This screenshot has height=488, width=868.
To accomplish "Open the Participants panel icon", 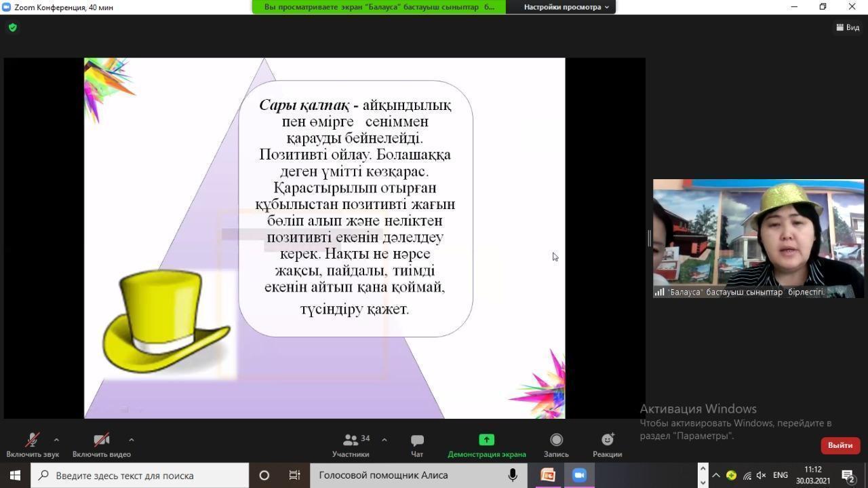I will tap(351, 440).
